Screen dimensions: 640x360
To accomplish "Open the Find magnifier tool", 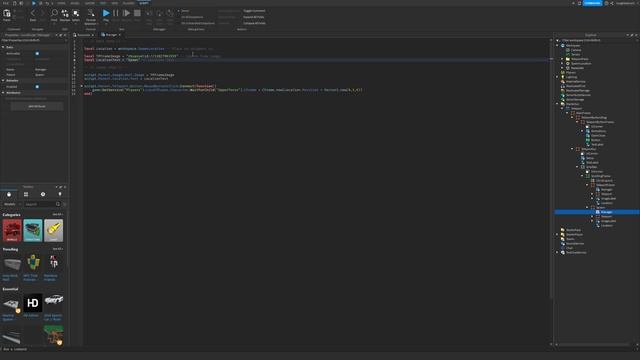I will coord(54,13).
